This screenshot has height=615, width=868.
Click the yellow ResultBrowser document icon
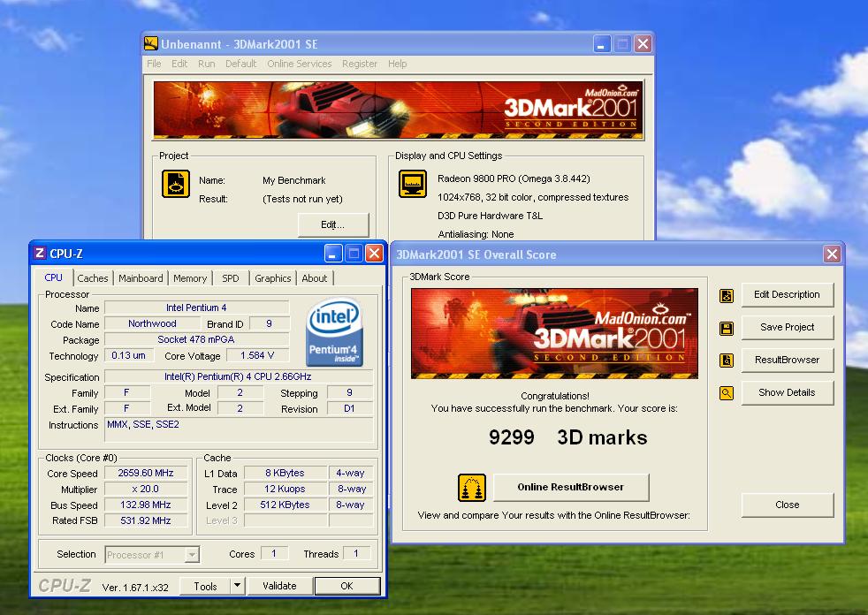click(726, 360)
